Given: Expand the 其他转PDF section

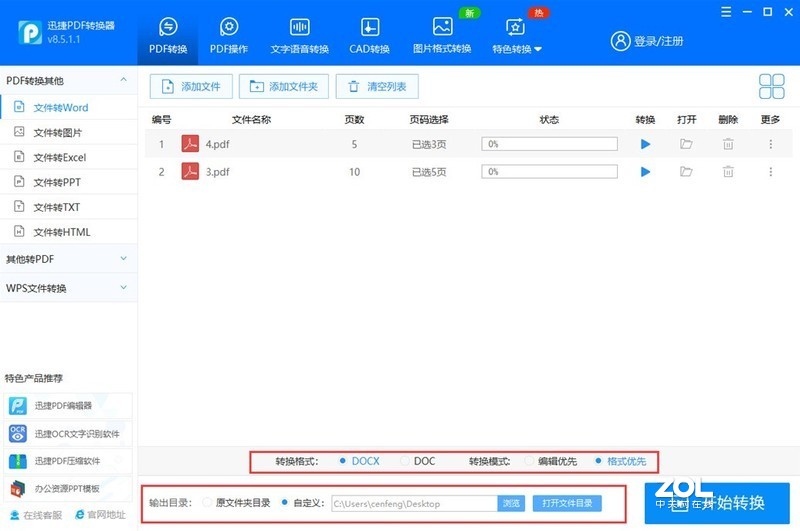Looking at the screenshot, I should tap(69, 259).
